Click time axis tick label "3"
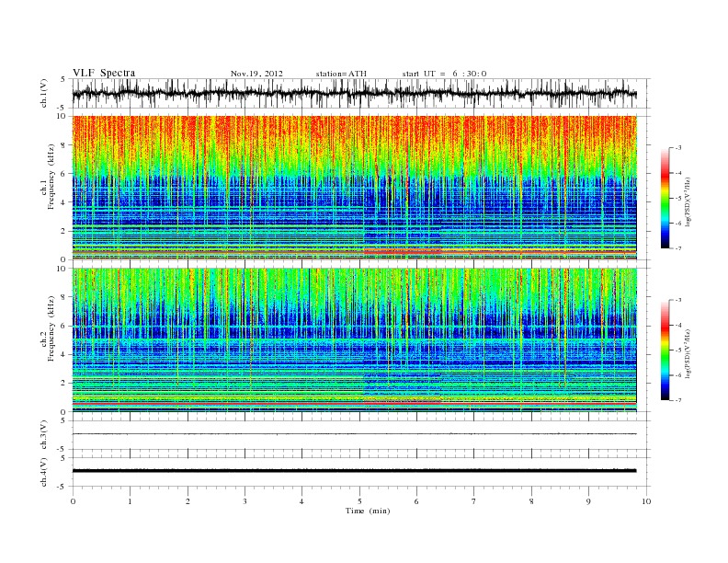Image resolution: width=728 pixels, height=563 pixels. [245, 501]
